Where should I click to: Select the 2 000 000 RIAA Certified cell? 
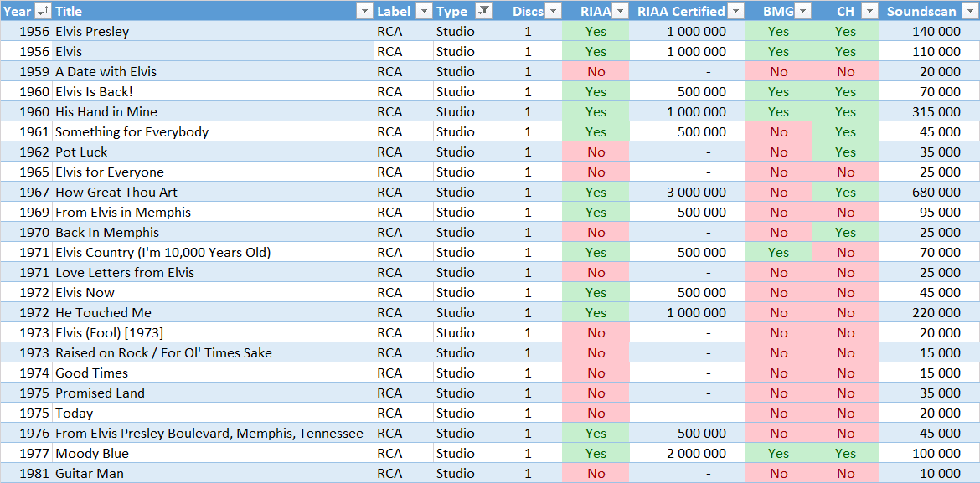pyautogui.click(x=687, y=453)
